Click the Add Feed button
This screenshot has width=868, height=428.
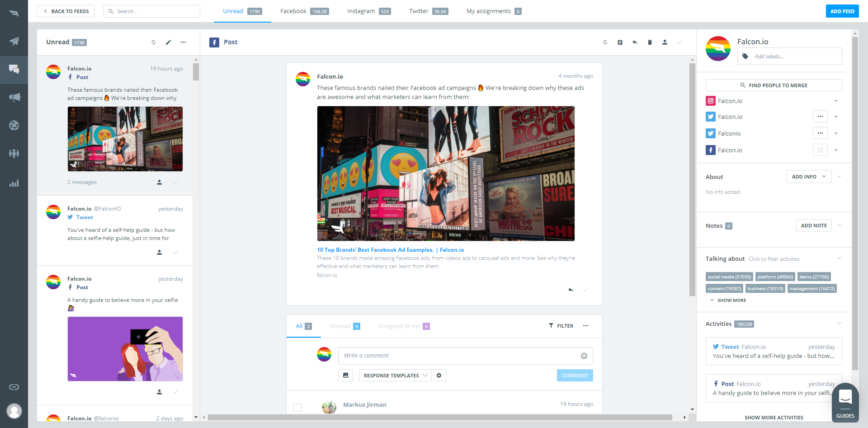(842, 11)
